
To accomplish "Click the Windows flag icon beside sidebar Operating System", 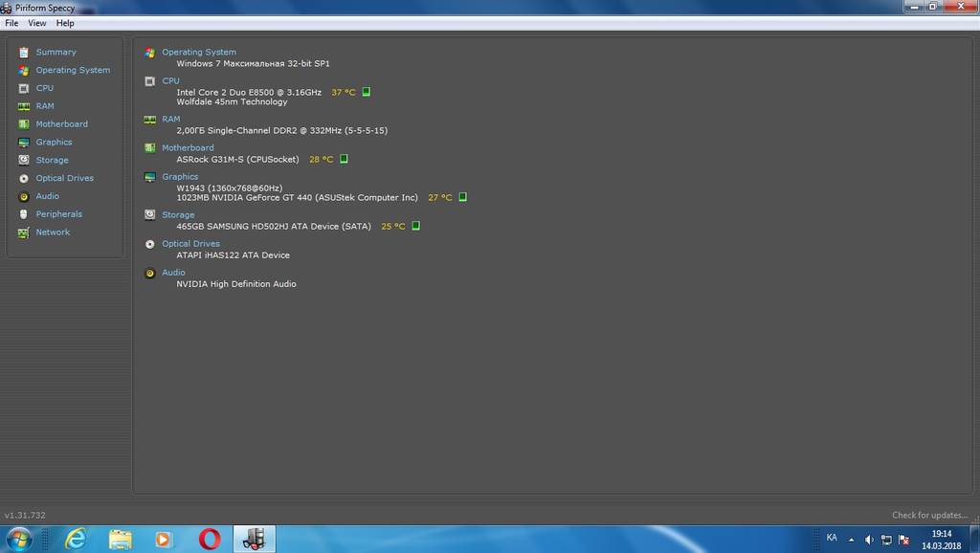I will pyautogui.click(x=24, y=71).
